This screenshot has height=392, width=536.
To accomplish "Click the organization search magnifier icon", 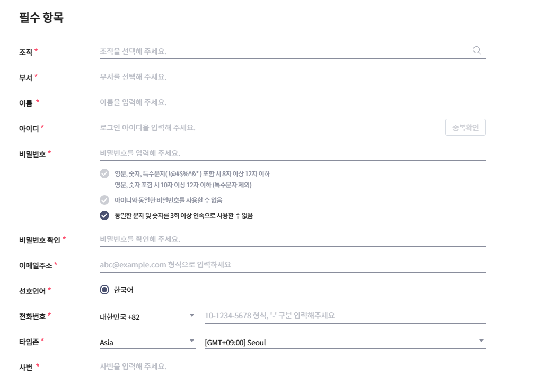I will 477,49.
